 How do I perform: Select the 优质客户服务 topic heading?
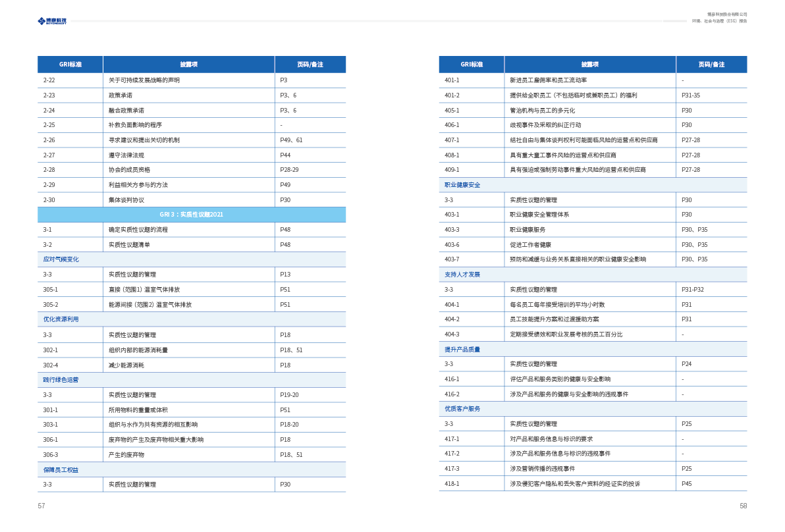pos(462,409)
